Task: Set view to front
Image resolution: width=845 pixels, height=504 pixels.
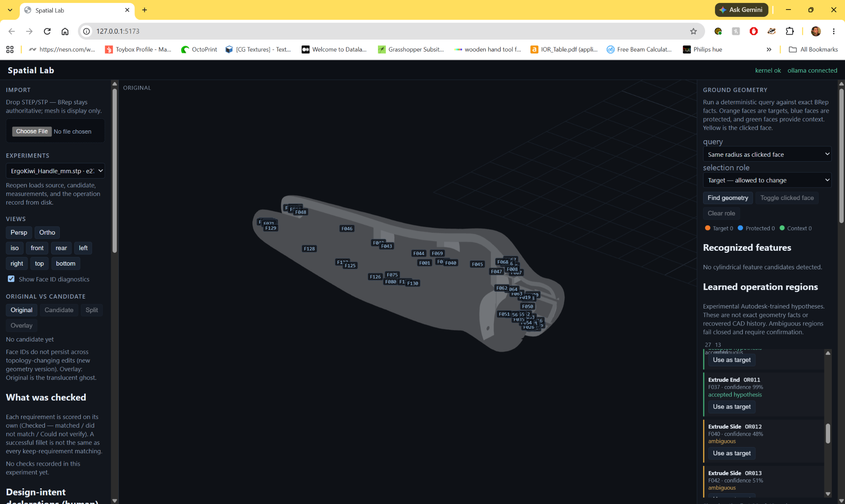Action: point(37,248)
